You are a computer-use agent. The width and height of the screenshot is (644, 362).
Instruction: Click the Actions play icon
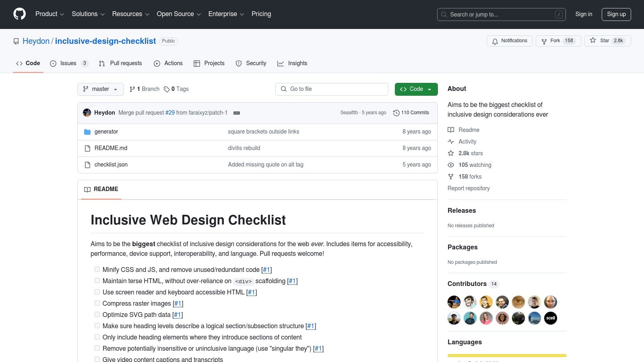[x=157, y=64]
